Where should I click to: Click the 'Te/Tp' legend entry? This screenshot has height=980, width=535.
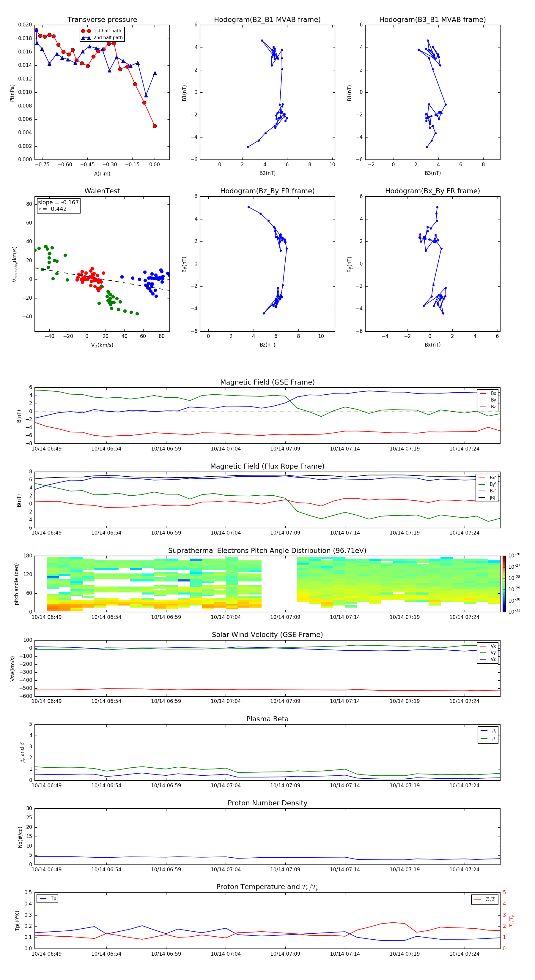coord(485,899)
